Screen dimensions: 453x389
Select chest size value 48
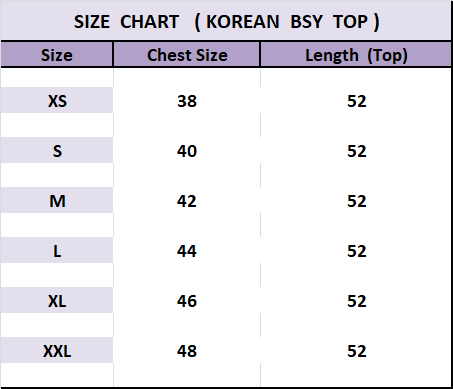[187, 351]
